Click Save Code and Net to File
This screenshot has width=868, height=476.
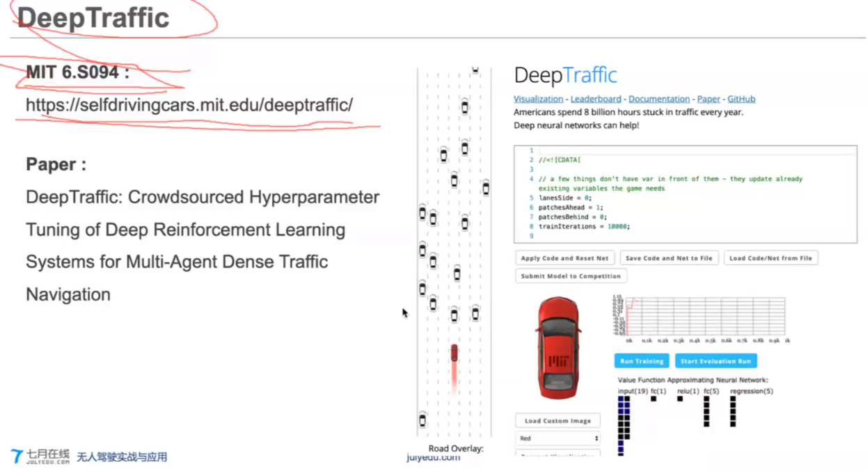click(669, 258)
